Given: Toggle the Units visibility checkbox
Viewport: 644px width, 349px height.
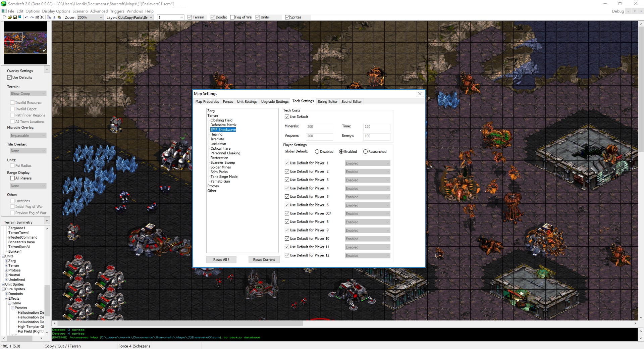Looking at the screenshot, I should pyautogui.click(x=258, y=17).
